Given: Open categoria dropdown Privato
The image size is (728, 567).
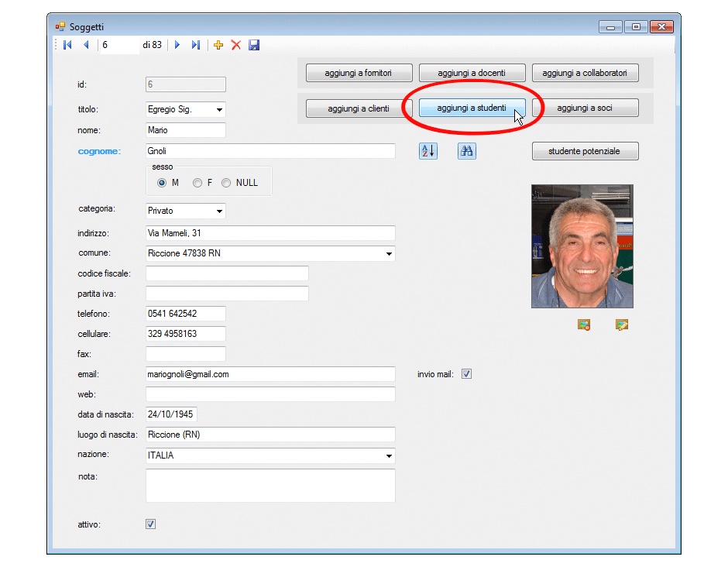Looking at the screenshot, I should tap(186, 211).
